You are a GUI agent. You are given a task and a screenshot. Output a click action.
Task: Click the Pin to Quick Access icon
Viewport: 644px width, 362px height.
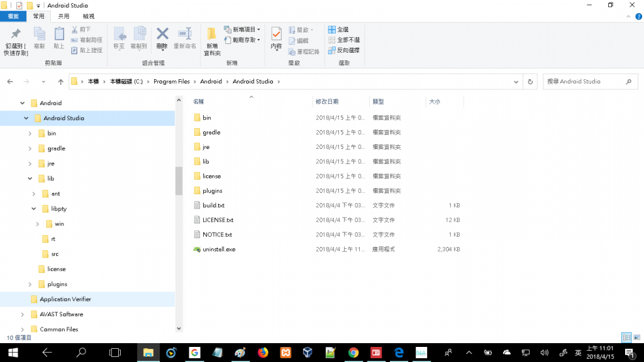tap(16, 34)
